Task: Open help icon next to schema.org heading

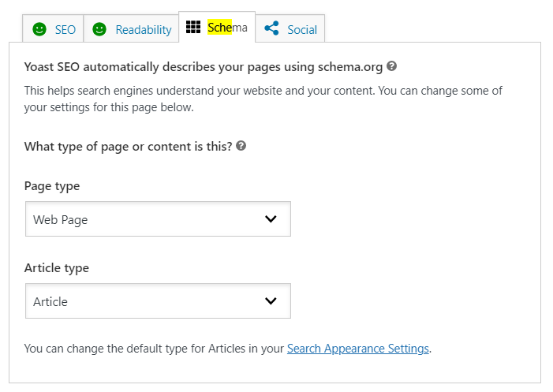Action: [x=391, y=66]
